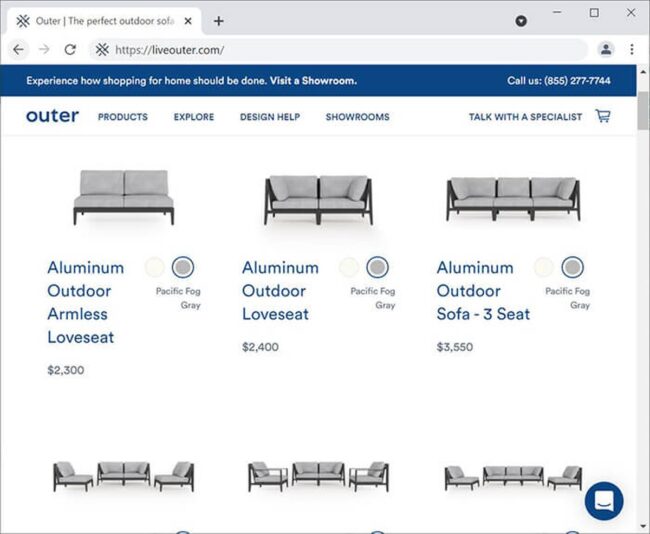Select gray swatch for Aluminum Outdoor Loveseat
This screenshot has height=534, width=650.
(x=377, y=267)
